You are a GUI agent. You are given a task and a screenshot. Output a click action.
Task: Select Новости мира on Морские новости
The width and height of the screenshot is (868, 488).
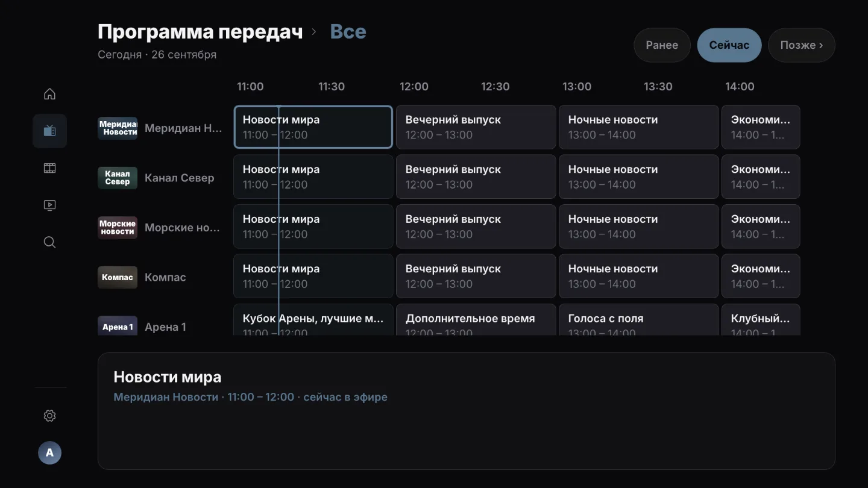coord(313,227)
